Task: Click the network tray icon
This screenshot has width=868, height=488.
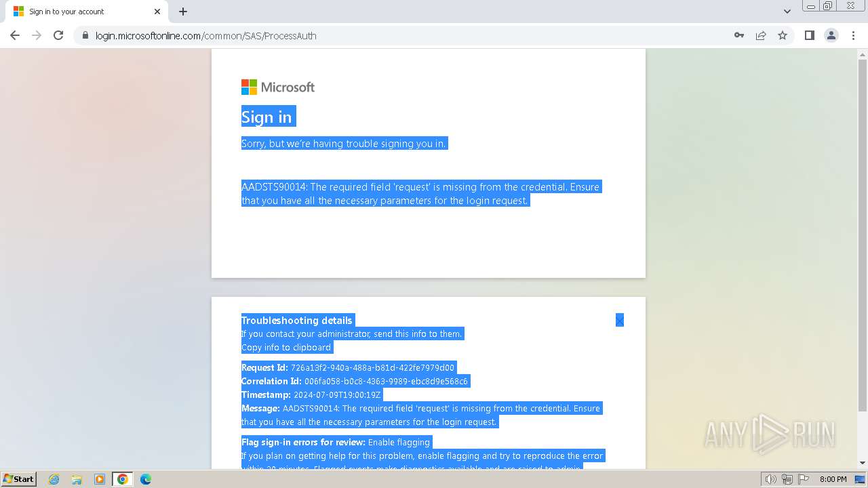Action: click(787, 479)
